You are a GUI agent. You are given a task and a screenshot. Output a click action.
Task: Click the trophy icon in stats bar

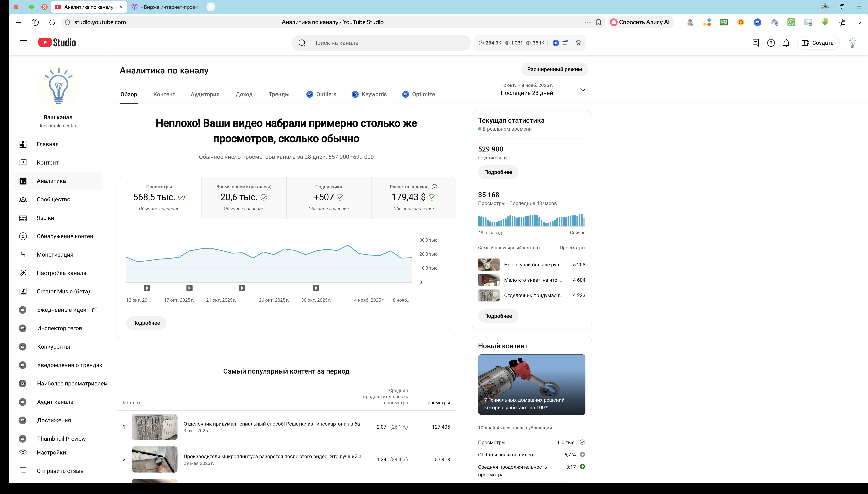578,43
